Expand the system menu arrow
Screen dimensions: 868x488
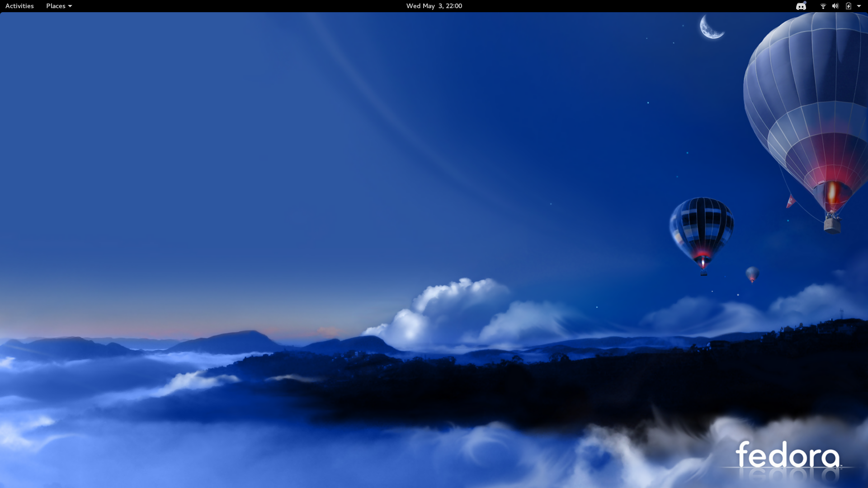(x=859, y=6)
